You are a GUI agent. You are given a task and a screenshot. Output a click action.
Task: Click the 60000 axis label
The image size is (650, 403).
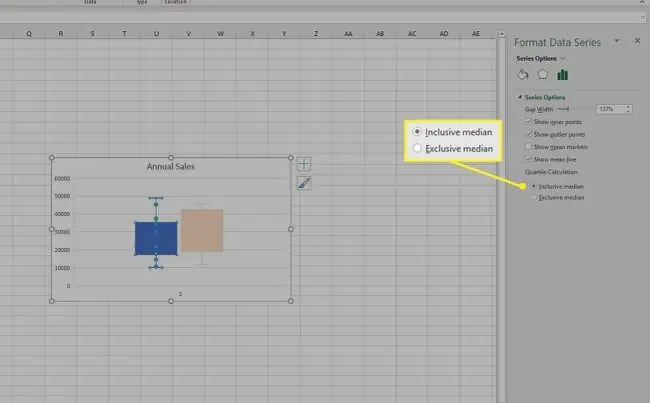[x=62, y=179]
